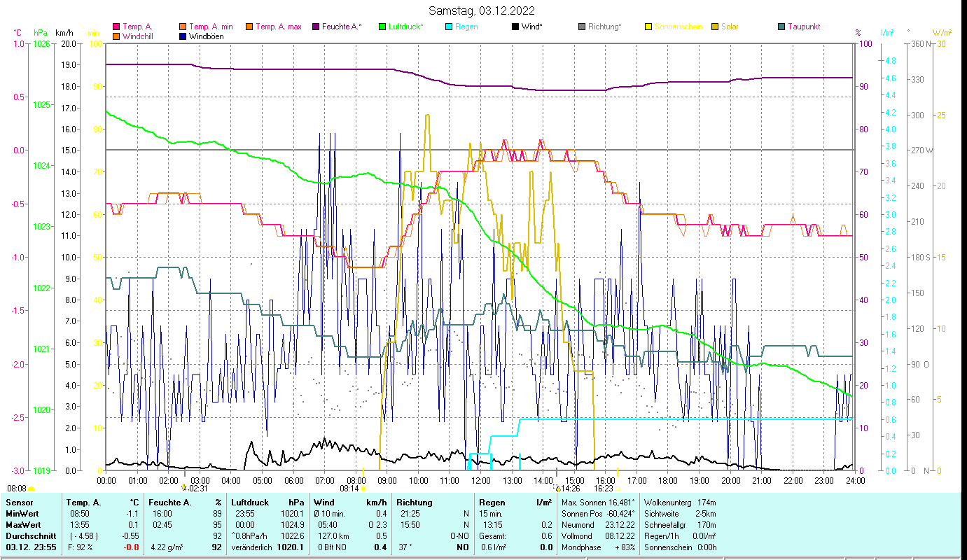Click the Mondphase + 83% entry
Viewport: 967px width, 560px height.
[x=598, y=547]
